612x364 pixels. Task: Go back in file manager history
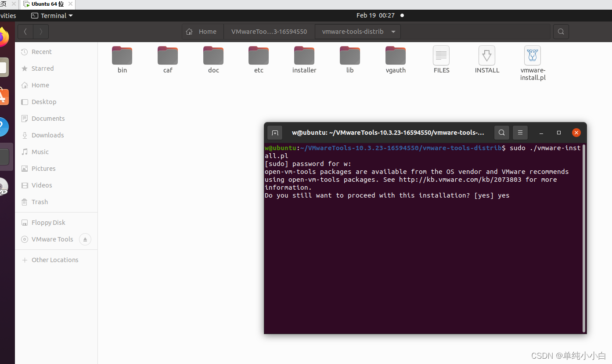tap(25, 32)
